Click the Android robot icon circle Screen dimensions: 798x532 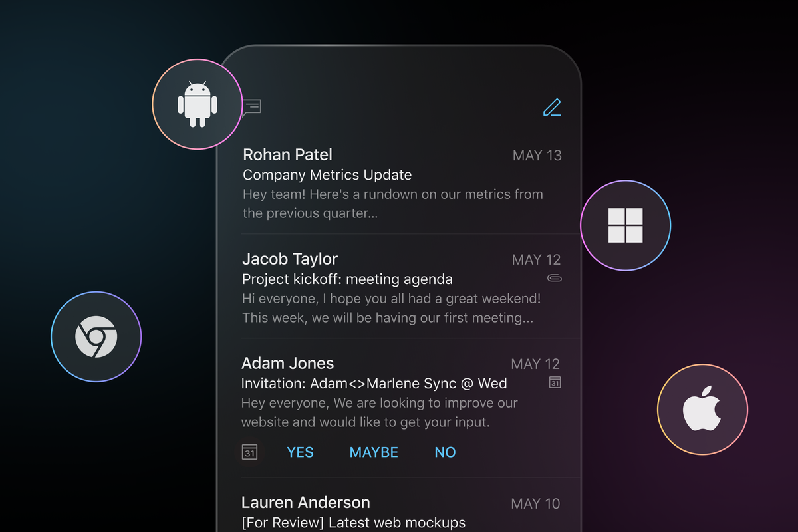197,104
